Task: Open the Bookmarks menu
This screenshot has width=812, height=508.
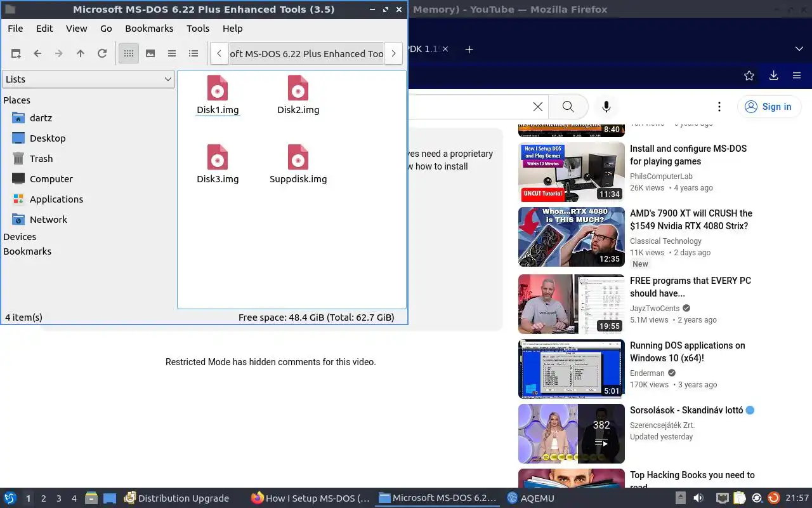Action: click(149, 29)
